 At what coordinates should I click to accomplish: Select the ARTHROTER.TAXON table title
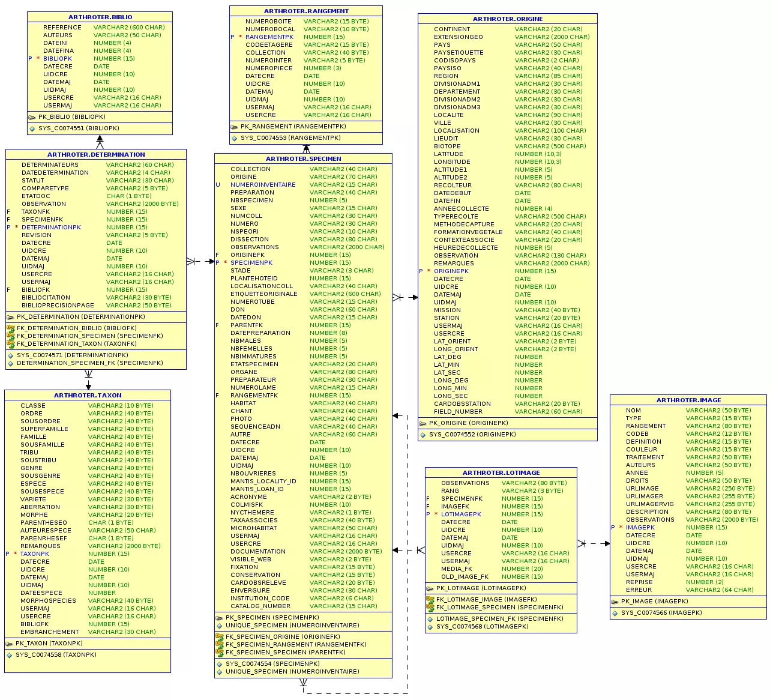88,396
